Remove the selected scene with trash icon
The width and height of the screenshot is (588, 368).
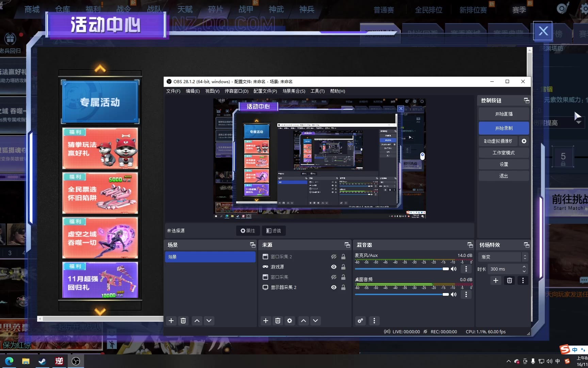pyautogui.click(x=183, y=321)
